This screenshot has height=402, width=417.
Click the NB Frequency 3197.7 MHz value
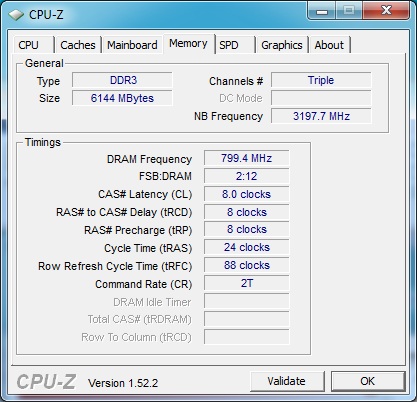point(321,116)
